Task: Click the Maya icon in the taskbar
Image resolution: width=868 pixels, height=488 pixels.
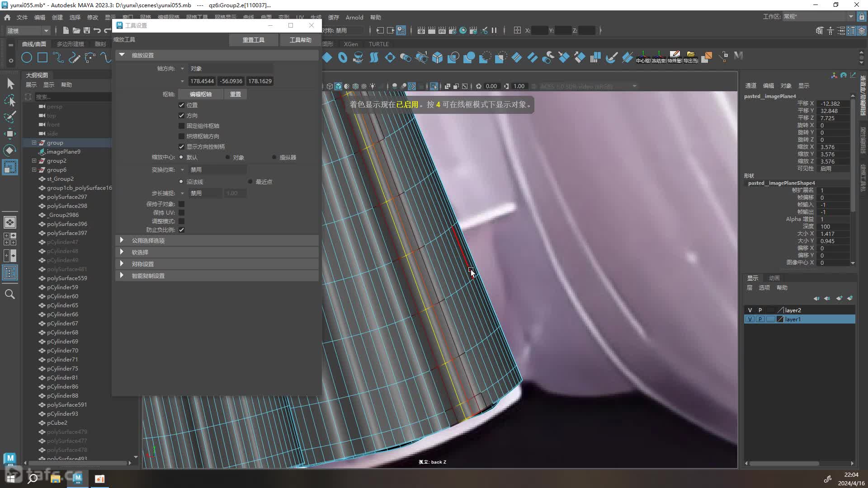Action: pyautogui.click(x=78, y=479)
